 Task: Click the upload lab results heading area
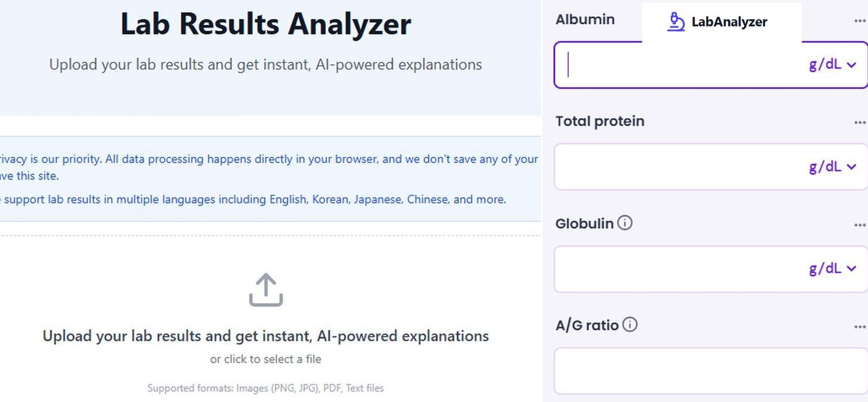266,336
